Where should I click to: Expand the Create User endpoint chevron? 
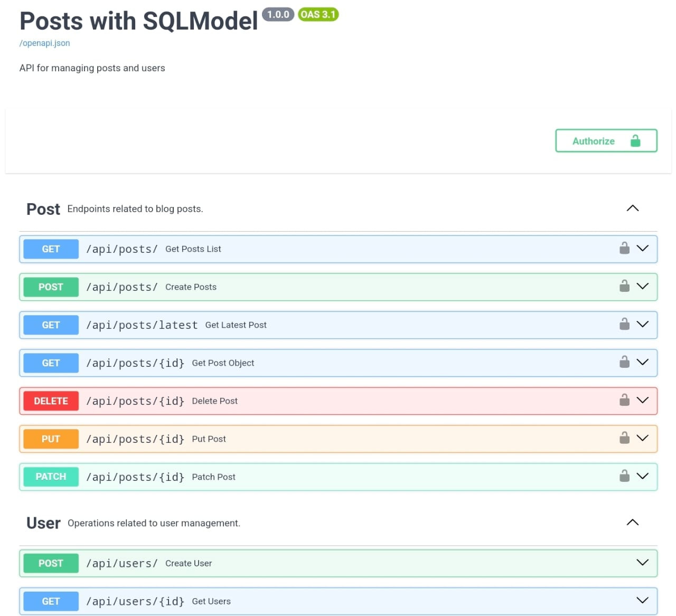pos(642,563)
